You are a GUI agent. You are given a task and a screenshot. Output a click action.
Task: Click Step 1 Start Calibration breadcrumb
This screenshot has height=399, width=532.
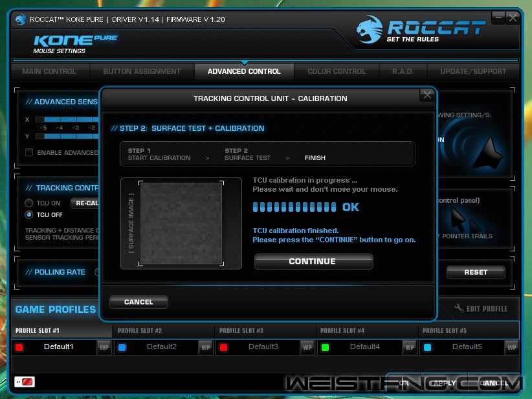(159, 154)
